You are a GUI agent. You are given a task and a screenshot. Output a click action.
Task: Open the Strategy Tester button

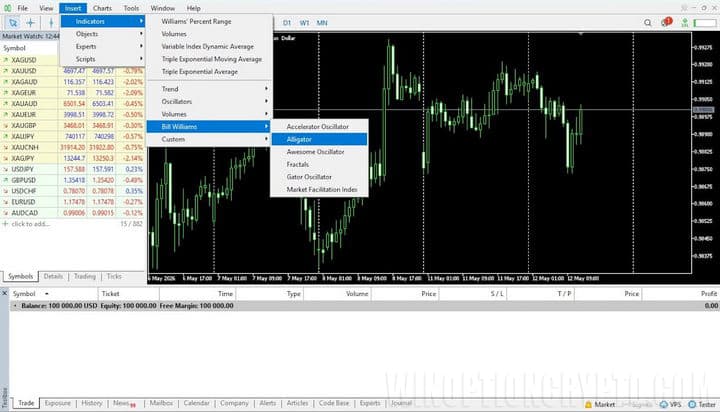coord(702,404)
